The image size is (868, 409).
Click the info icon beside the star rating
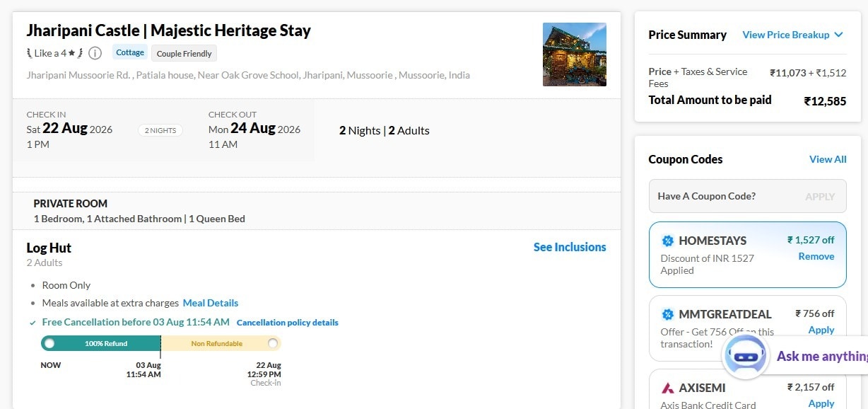tap(95, 53)
